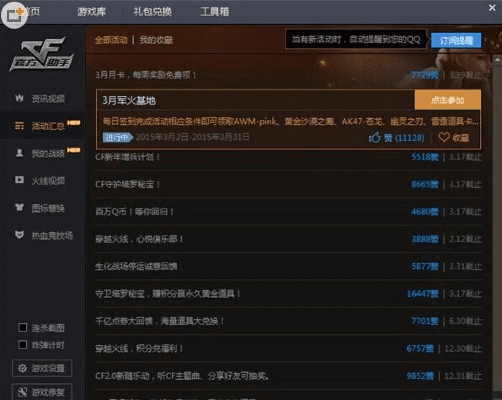Click the 6757赞 like count
The height and width of the screenshot is (400, 502).
[420, 349]
